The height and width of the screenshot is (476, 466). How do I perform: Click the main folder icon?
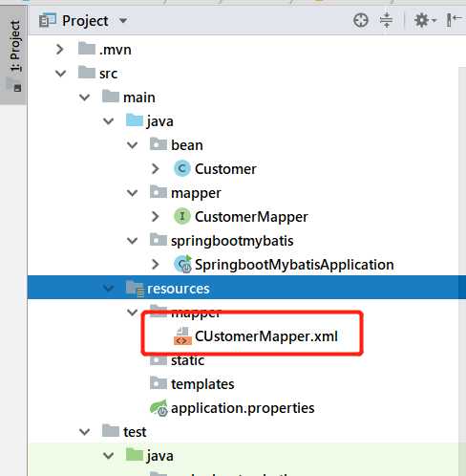click(x=111, y=97)
